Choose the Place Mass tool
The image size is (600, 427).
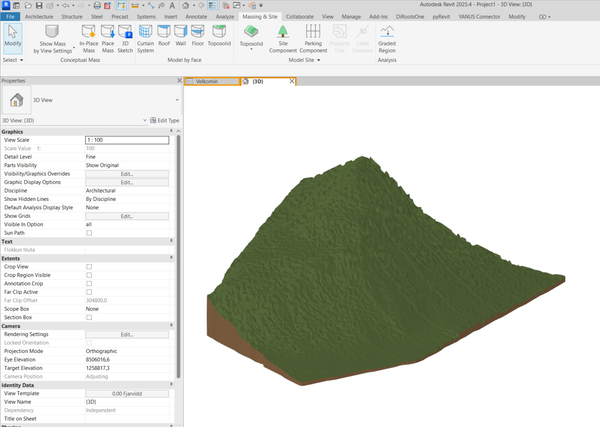pyautogui.click(x=108, y=39)
